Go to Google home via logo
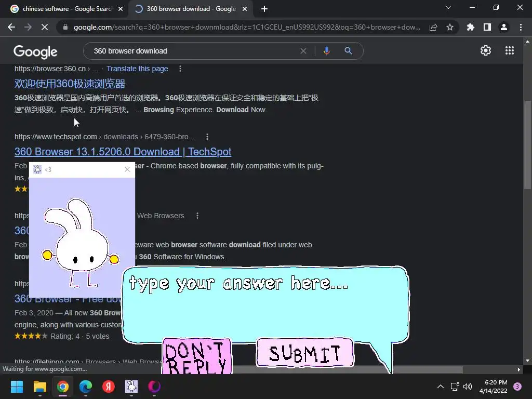The image size is (532, 399). tap(35, 51)
